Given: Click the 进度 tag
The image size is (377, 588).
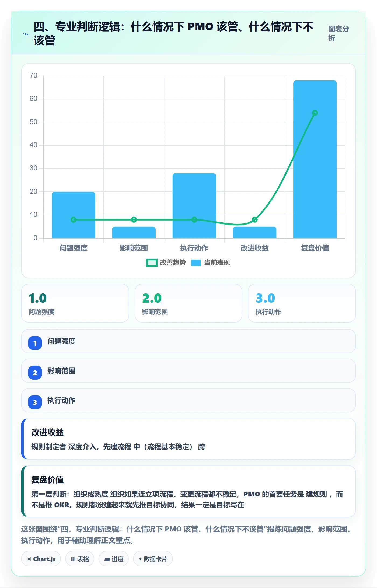Looking at the screenshot, I should [x=114, y=559].
